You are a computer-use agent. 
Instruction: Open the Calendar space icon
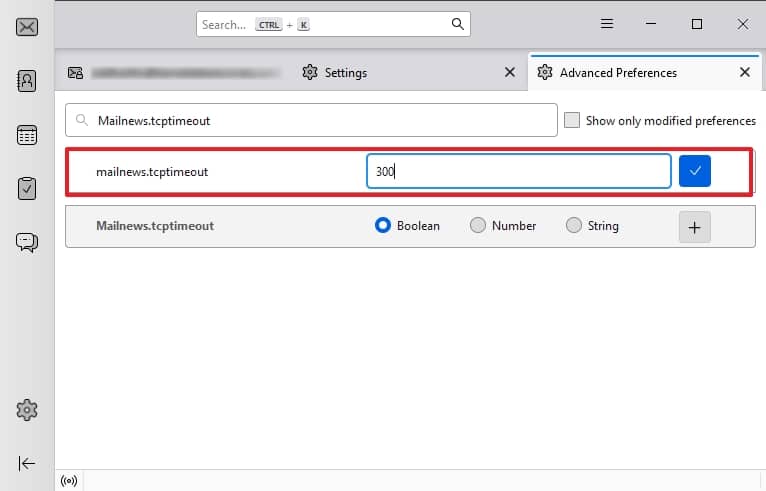(27, 135)
